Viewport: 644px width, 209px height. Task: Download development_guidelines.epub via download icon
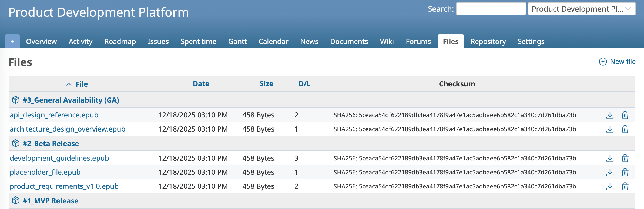610,158
